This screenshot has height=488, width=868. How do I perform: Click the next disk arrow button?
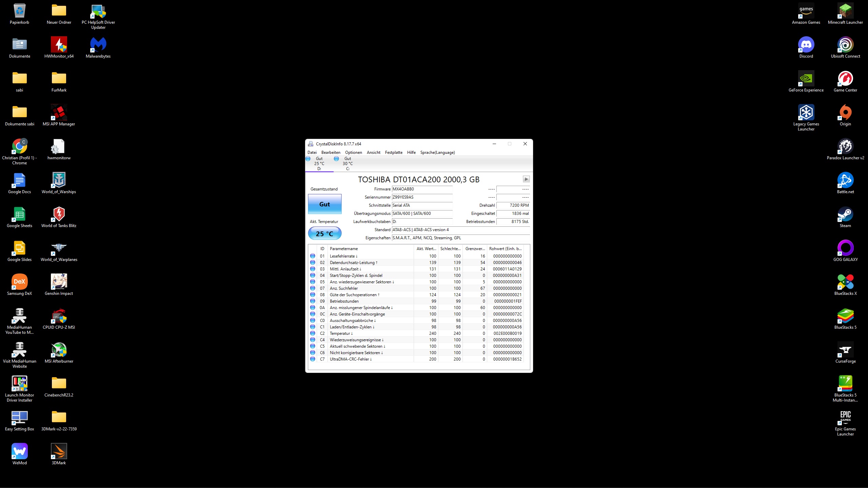click(526, 179)
